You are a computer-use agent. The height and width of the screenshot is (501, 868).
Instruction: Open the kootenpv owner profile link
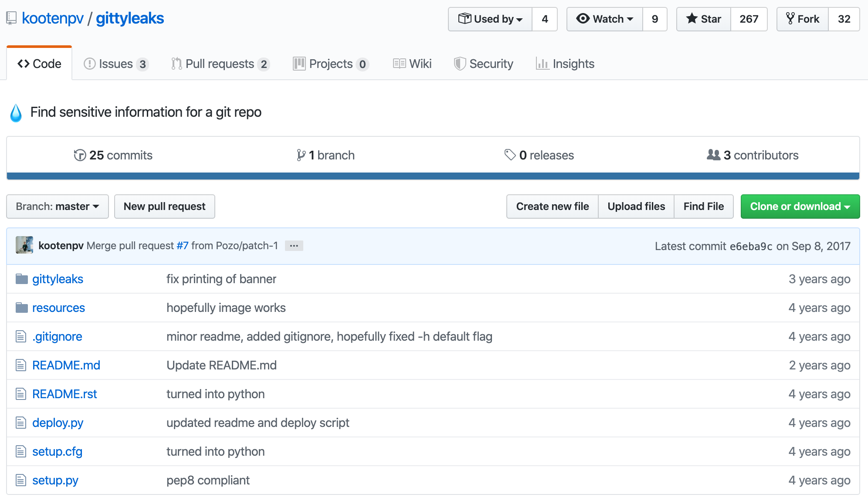[53, 18]
